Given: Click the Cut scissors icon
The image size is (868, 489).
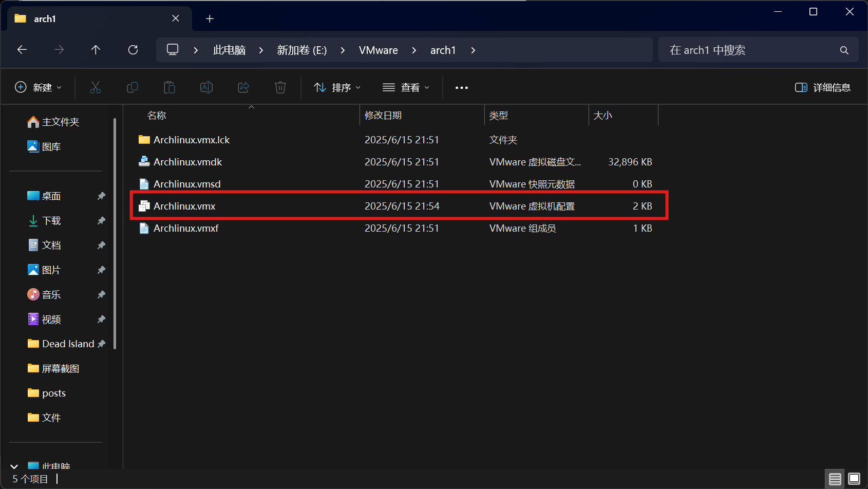Looking at the screenshot, I should (96, 87).
